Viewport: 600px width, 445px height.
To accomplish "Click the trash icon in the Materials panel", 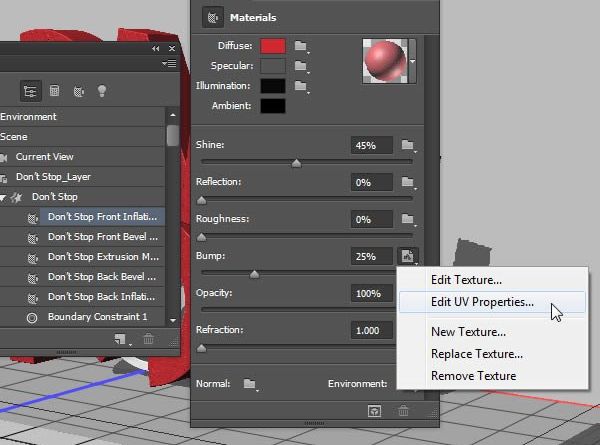I will pyautogui.click(x=403, y=411).
